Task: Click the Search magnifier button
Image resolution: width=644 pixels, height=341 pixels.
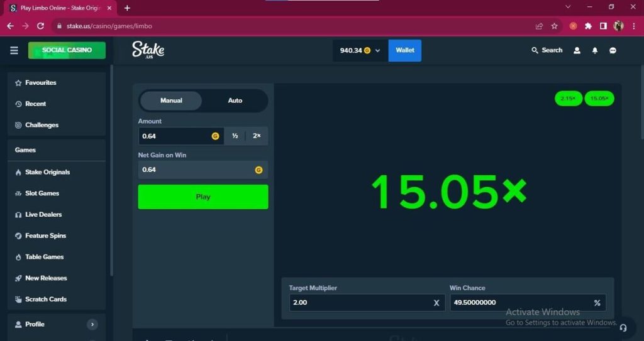Action: (x=547, y=50)
